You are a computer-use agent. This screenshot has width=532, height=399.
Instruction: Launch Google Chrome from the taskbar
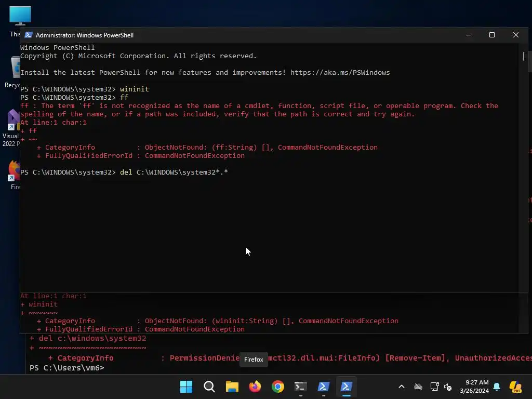click(278, 387)
